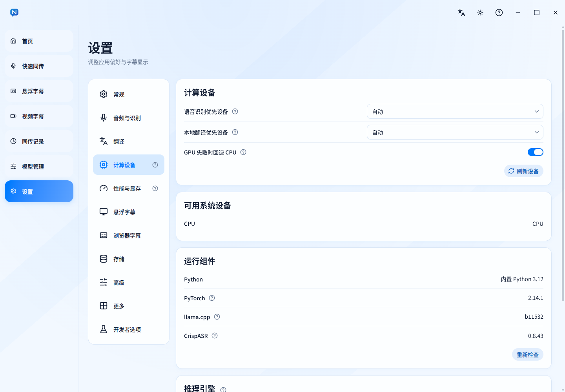Open 悬浮字幕 in the main sidebar

(x=39, y=91)
